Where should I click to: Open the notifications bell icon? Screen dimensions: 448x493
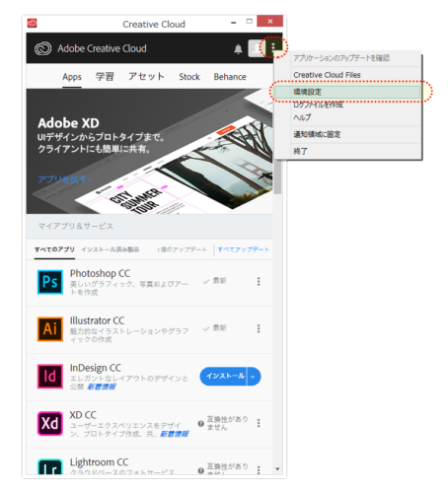click(x=238, y=49)
